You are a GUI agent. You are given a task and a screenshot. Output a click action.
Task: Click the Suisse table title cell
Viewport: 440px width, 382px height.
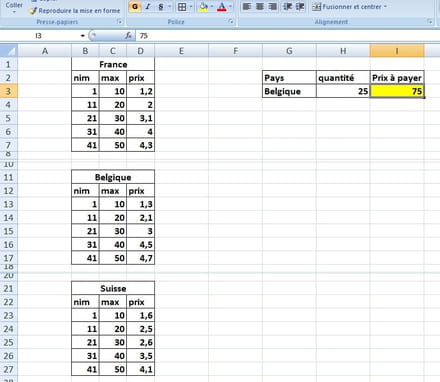[113, 288]
